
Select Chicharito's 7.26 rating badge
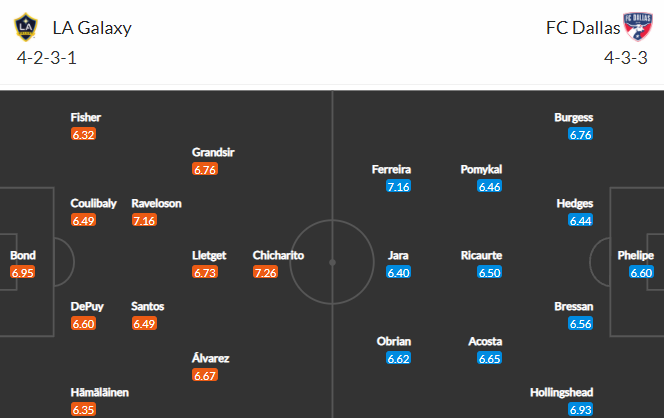(x=266, y=272)
